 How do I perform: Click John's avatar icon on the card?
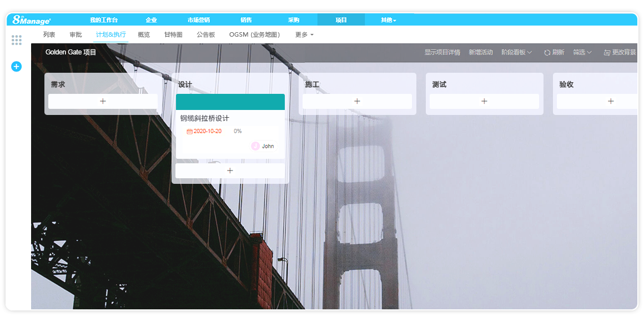(x=254, y=146)
